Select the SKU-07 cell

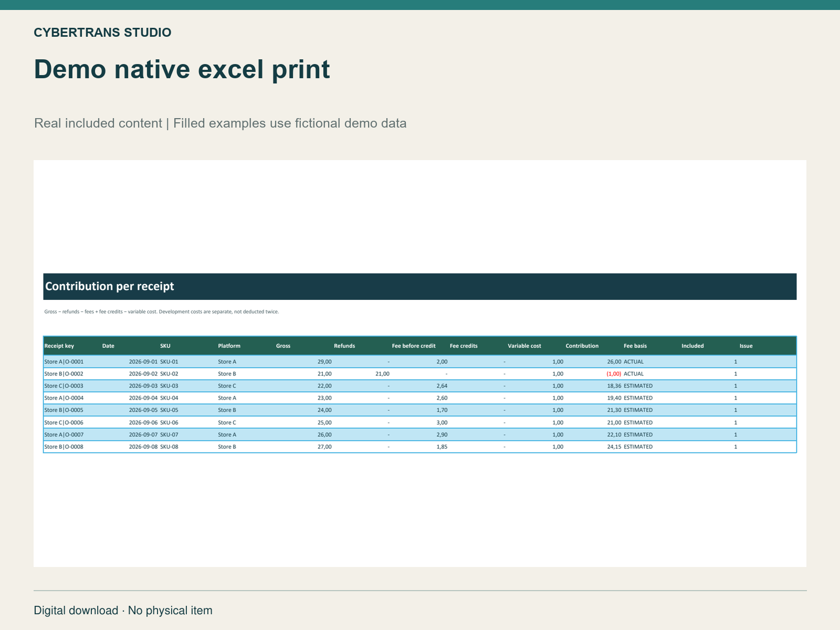[169, 435]
